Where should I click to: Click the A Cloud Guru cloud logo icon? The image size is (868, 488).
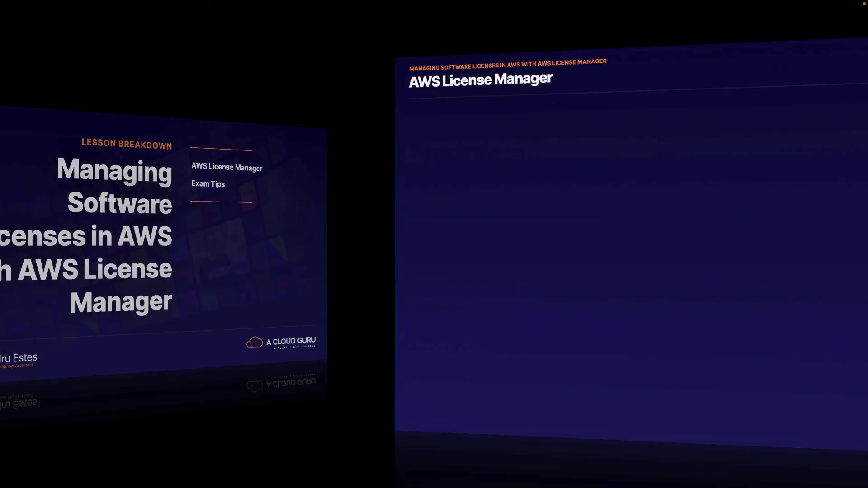click(x=255, y=343)
